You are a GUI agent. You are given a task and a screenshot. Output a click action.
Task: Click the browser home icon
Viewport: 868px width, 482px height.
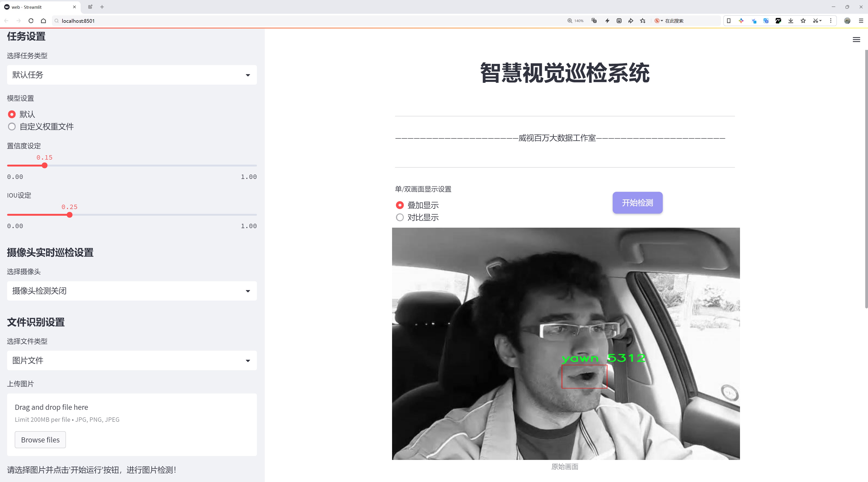(43, 20)
